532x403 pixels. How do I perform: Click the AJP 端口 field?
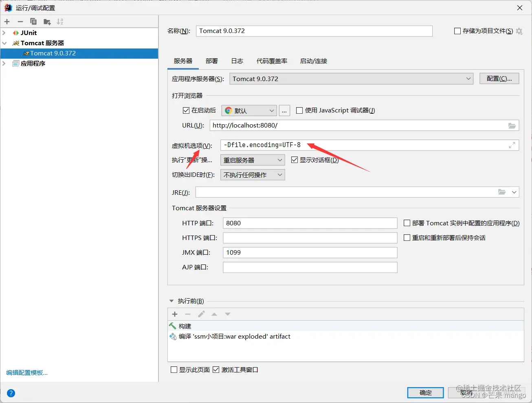click(x=310, y=267)
